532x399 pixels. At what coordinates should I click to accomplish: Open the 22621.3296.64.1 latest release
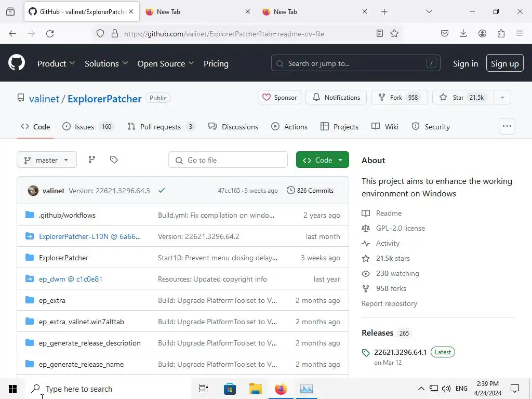tap(400, 352)
